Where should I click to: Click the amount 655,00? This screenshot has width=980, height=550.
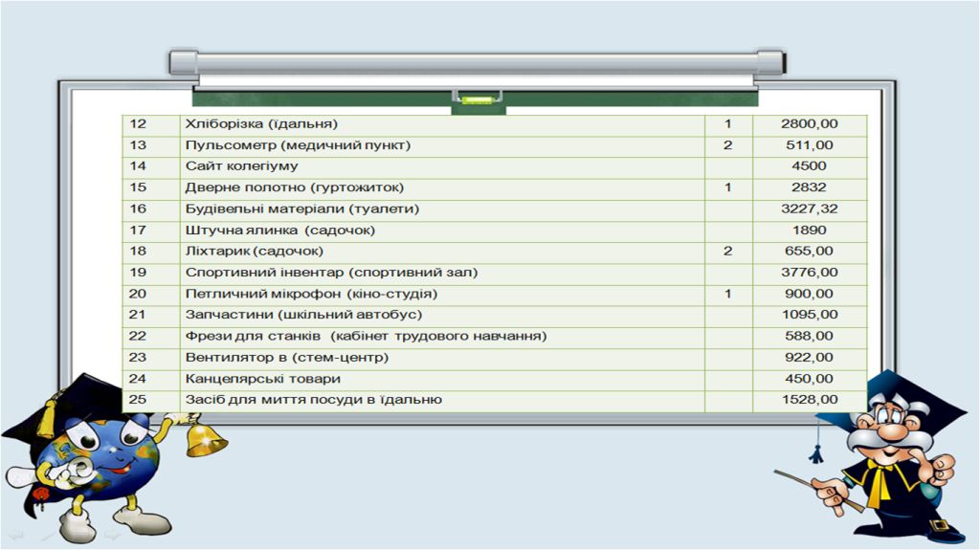pyautogui.click(x=810, y=252)
